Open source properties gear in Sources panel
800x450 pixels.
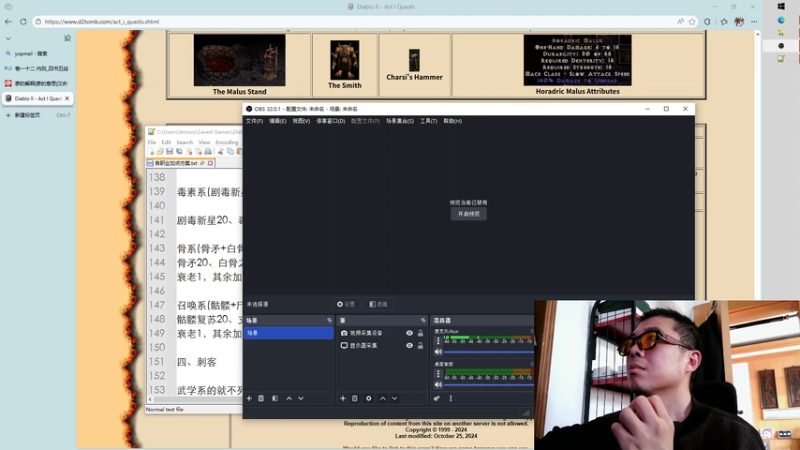(x=368, y=398)
